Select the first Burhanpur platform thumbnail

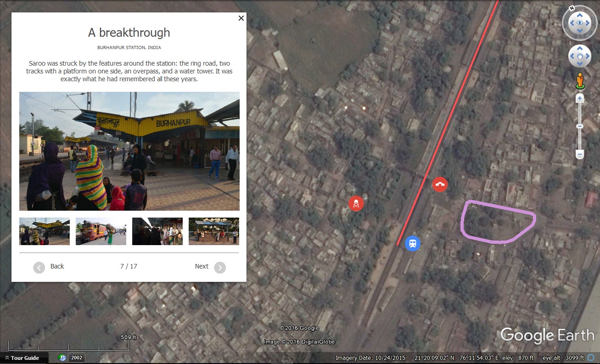point(44,231)
